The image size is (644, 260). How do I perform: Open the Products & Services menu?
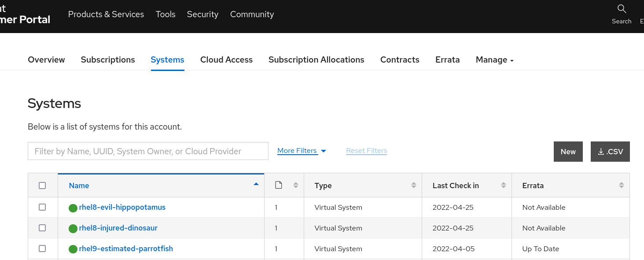coord(106,15)
